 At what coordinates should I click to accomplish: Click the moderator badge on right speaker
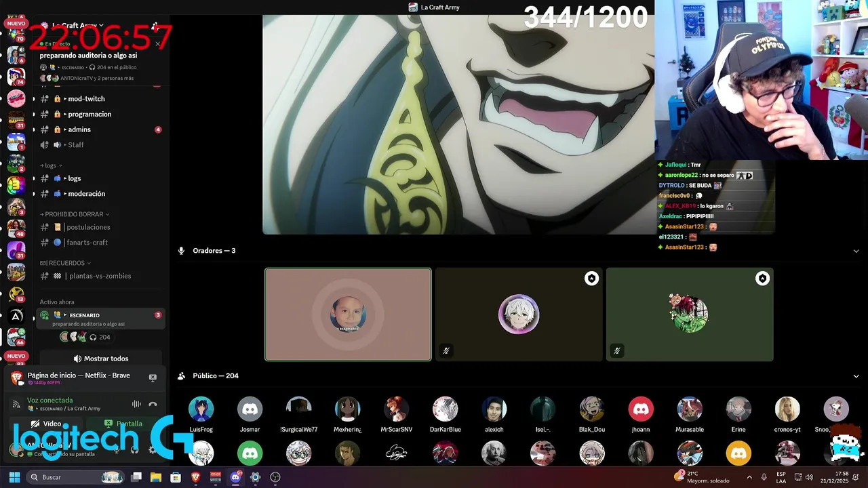pyautogui.click(x=763, y=279)
